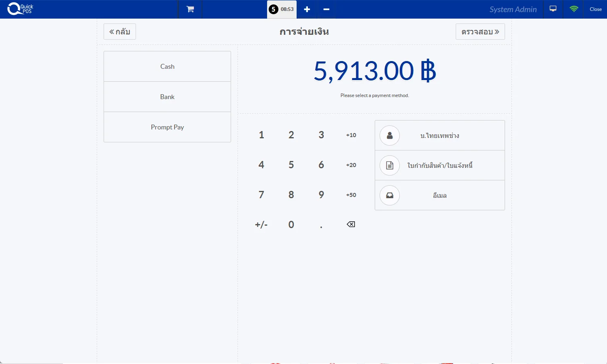
Task: Delete current order with minus icon
Action: [x=326, y=9]
